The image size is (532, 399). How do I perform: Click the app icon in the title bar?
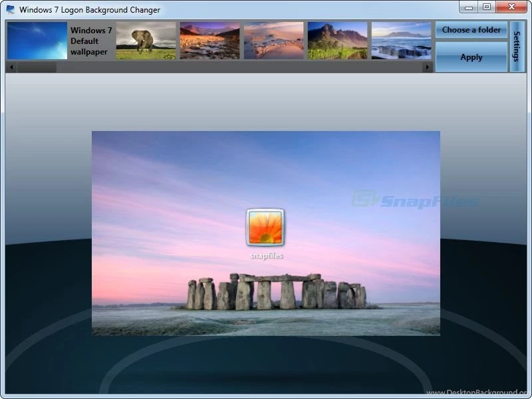(11, 10)
